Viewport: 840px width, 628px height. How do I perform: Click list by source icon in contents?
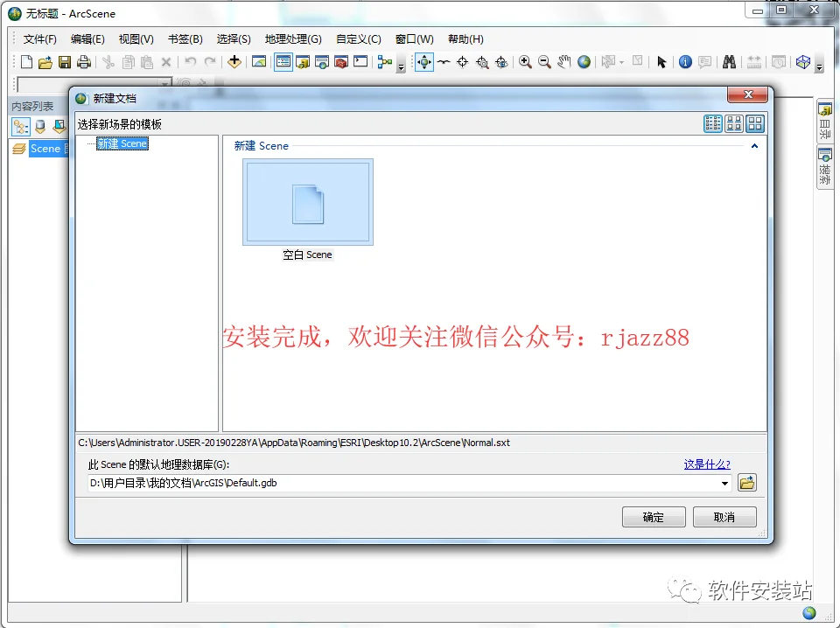click(40, 127)
